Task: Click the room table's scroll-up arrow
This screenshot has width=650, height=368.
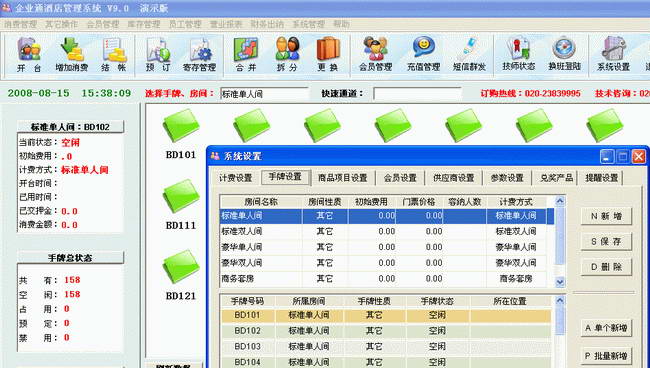Action: point(560,201)
